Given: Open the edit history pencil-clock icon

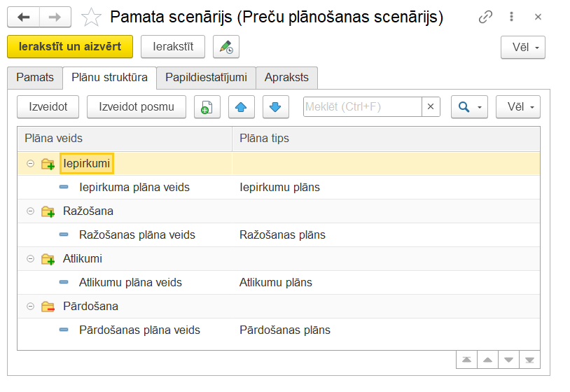Looking at the screenshot, I should click(225, 47).
